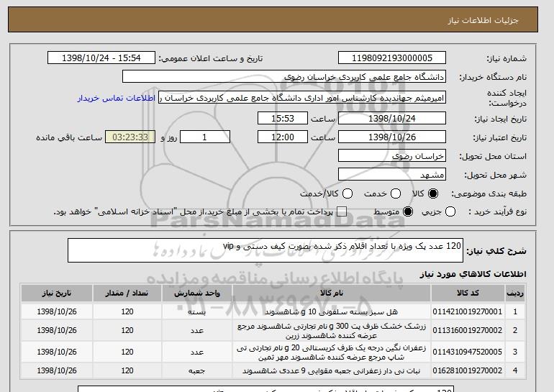
Task: Click the remaining time counter 03:23:33
Action: click(130, 137)
